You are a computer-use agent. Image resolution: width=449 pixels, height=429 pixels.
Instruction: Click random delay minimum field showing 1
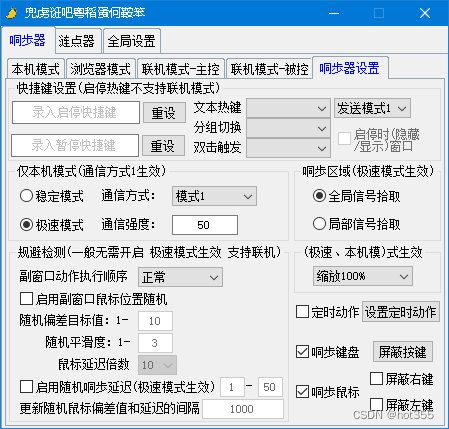pyautogui.click(x=232, y=387)
